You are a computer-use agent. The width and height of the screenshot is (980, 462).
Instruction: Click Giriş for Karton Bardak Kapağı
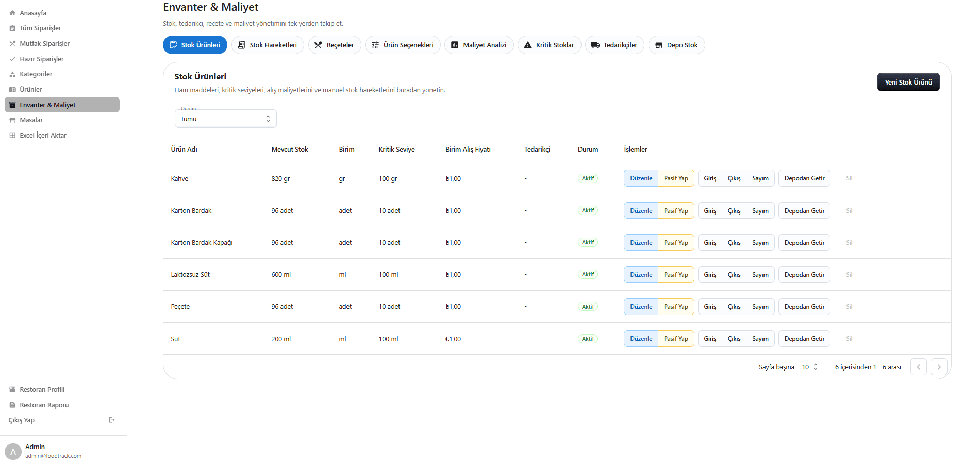click(x=710, y=243)
